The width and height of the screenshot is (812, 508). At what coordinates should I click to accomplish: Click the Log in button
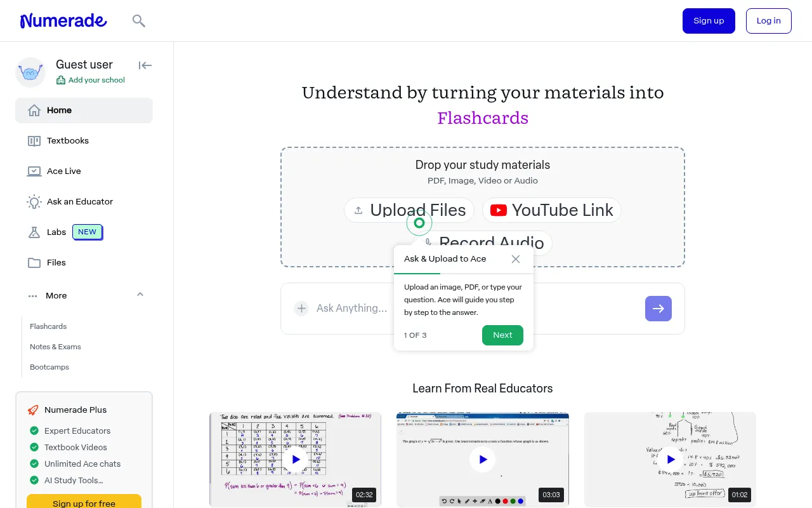pyautogui.click(x=769, y=21)
